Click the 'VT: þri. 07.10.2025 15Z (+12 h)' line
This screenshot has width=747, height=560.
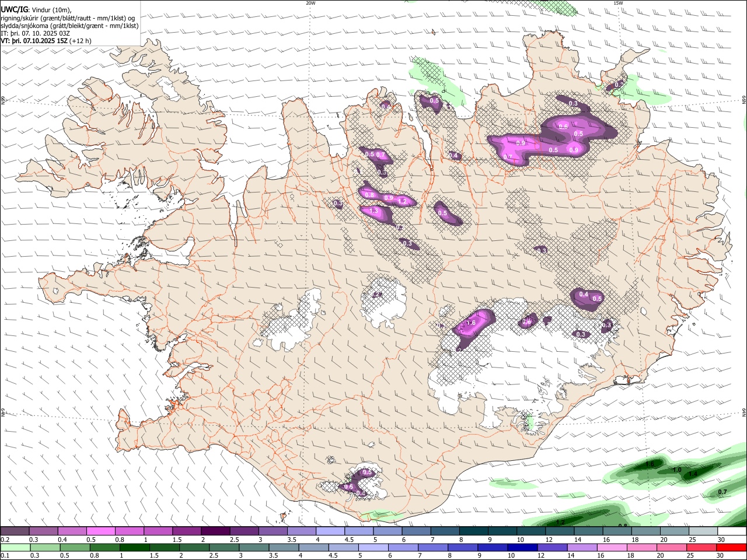click(46, 41)
